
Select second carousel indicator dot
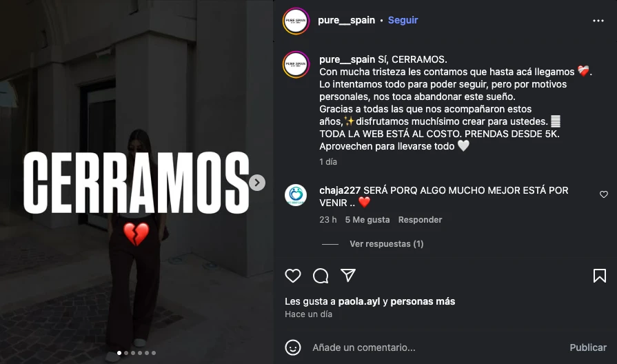click(x=126, y=353)
